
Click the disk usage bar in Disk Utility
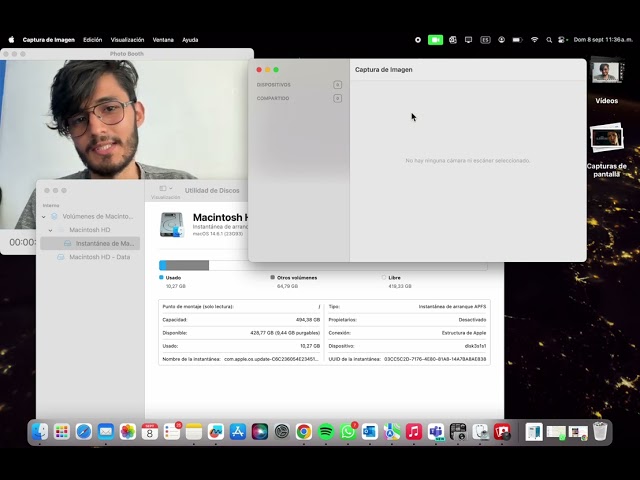coord(323,265)
